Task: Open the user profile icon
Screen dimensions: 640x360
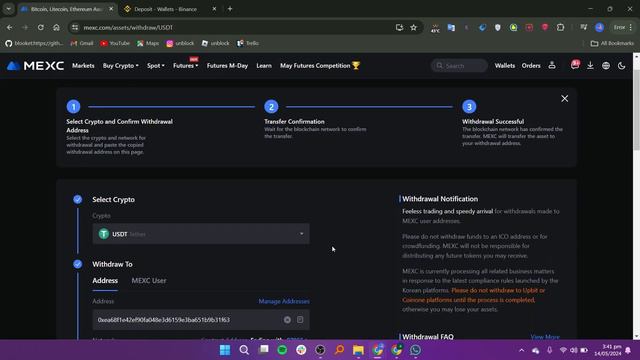Action: click(x=552, y=65)
